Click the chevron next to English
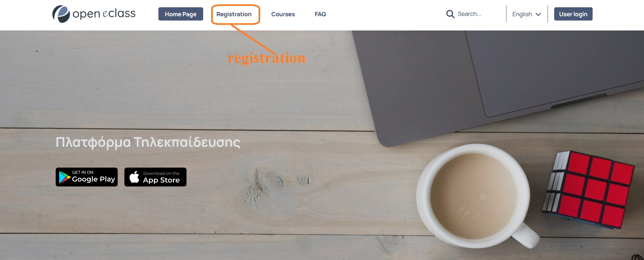The height and width of the screenshot is (260, 644). (x=538, y=14)
